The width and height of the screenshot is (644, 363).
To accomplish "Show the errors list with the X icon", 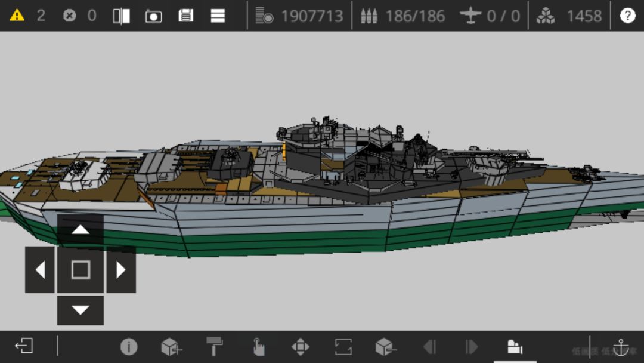I will (69, 16).
